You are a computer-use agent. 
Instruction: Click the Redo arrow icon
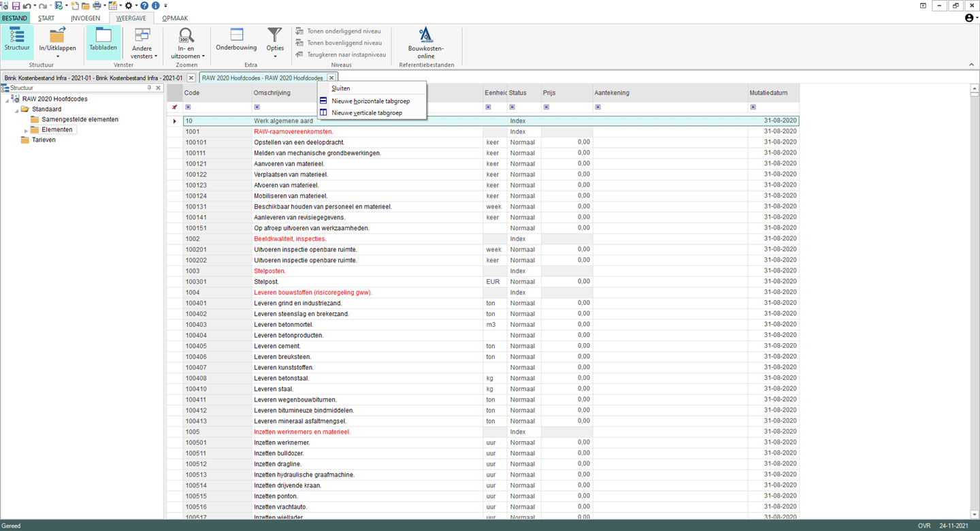pos(43,5)
